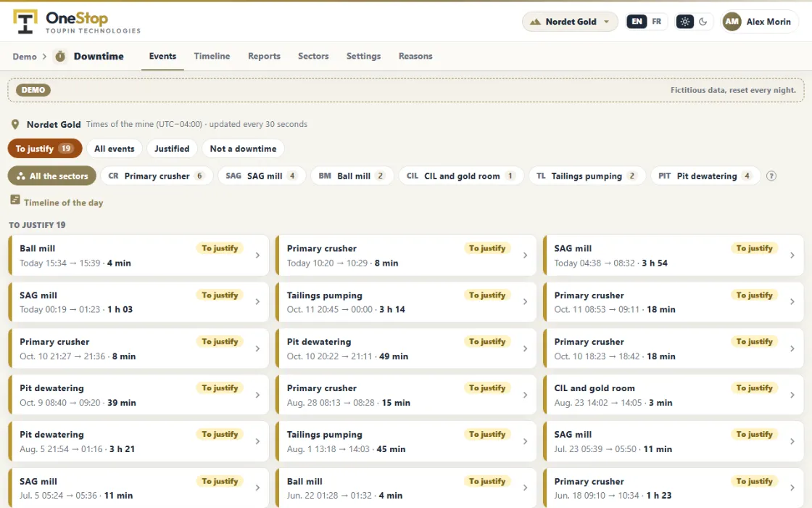This screenshot has height=508, width=812.
Task: Filter by Ball mill sector chip
Action: [x=352, y=176]
